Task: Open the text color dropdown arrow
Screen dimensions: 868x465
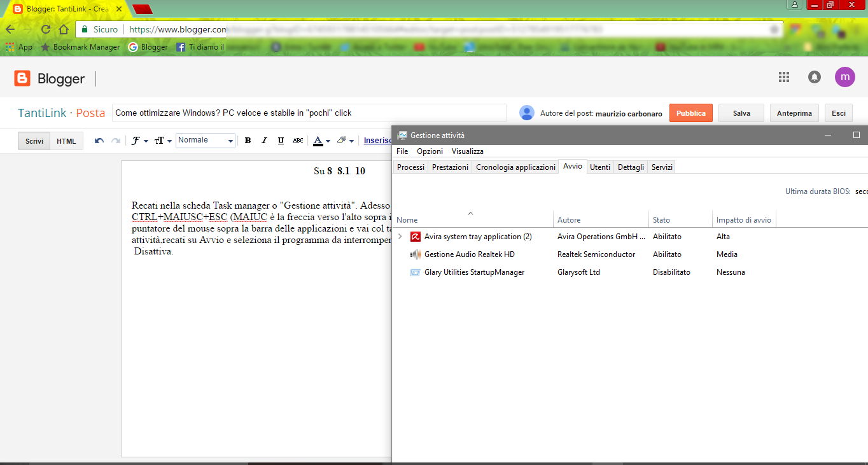Action: tap(328, 141)
